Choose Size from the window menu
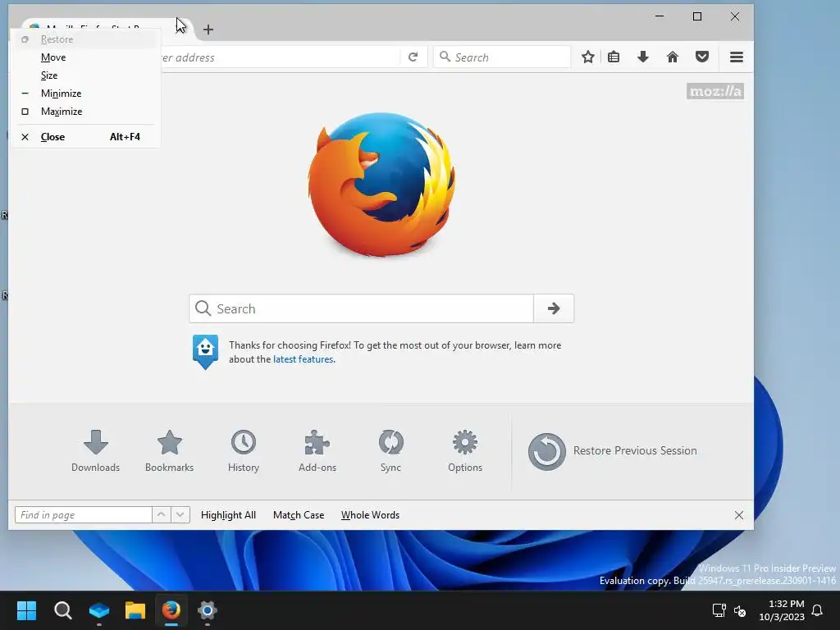This screenshot has width=840, height=630. pos(85,75)
